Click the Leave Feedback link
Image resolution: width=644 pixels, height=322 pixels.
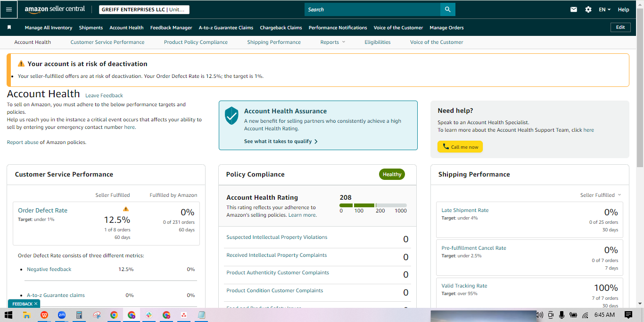104,95
